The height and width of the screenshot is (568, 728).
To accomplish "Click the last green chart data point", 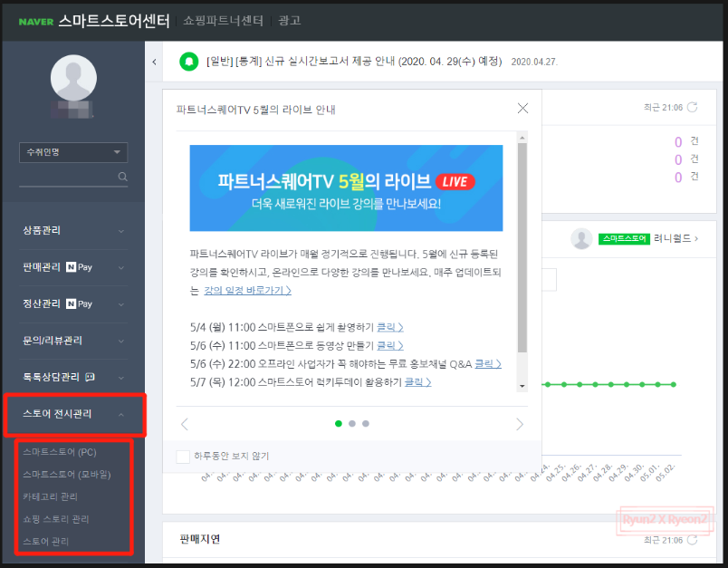I will click(x=674, y=384).
